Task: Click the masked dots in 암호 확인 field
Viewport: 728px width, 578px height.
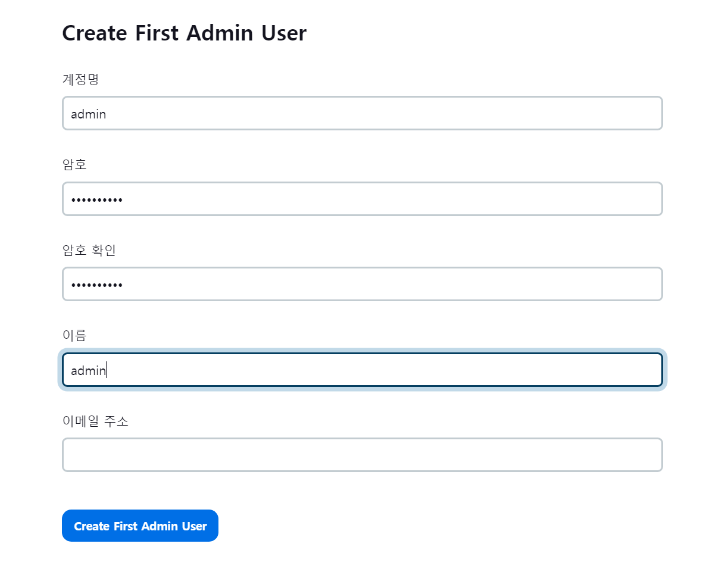Action: coord(96,285)
